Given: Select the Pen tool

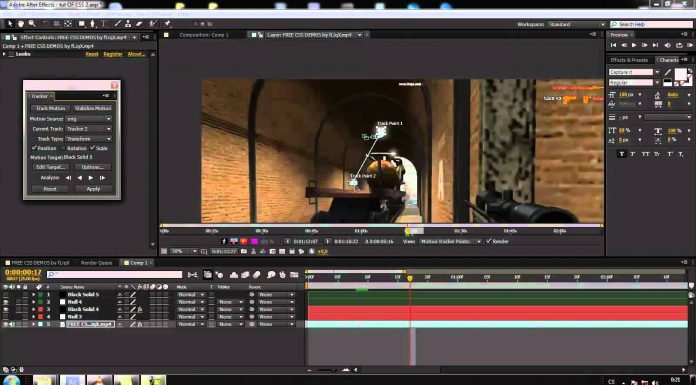Looking at the screenshot, I should pyautogui.click(x=92, y=24).
